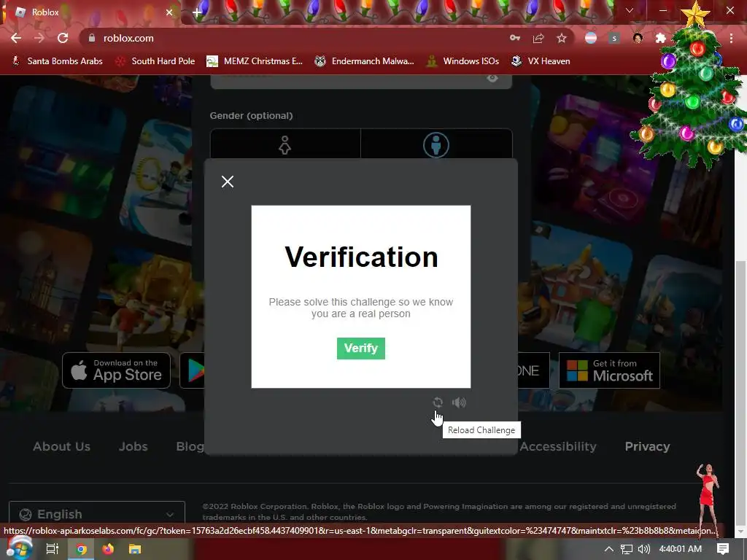Click the browser forward arrow

pos(39,38)
